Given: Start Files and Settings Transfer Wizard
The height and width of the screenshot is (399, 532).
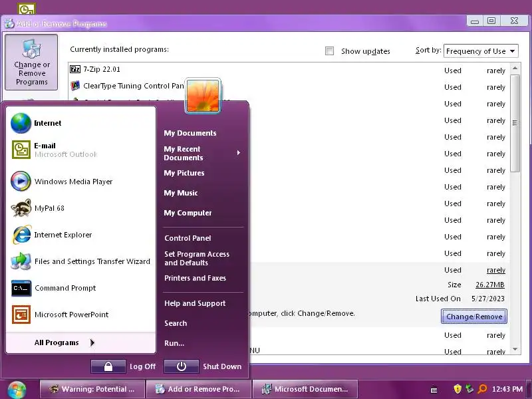Looking at the screenshot, I should (x=80, y=261).
